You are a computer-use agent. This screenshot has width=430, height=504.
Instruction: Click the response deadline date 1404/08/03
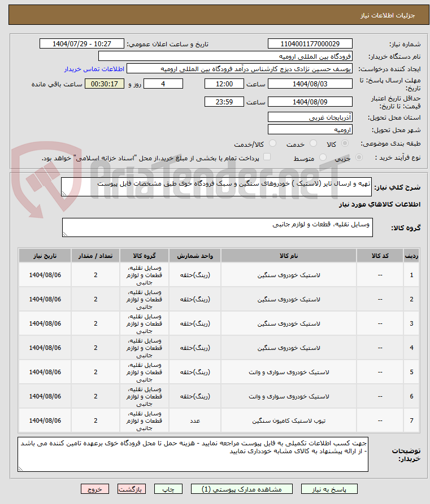point(310,84)
